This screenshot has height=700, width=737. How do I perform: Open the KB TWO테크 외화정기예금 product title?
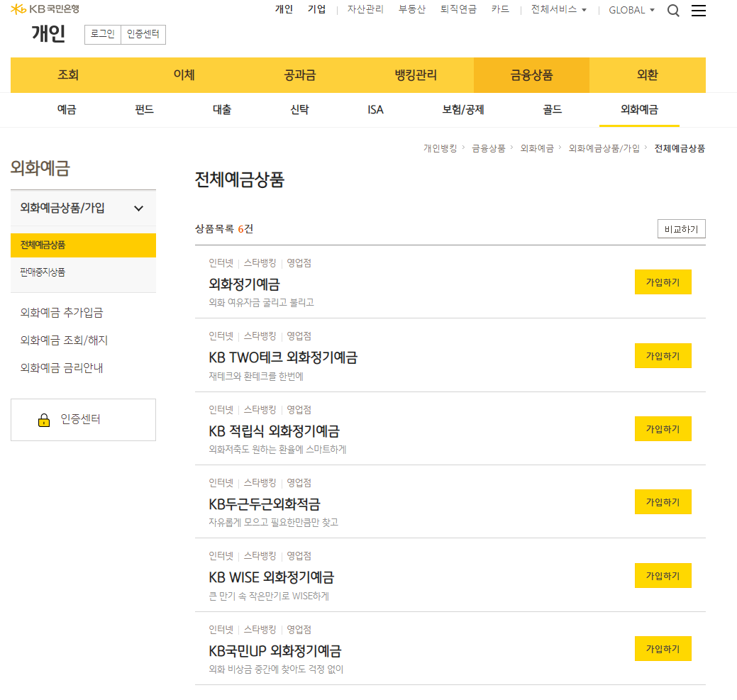click(x=283, y=357)
